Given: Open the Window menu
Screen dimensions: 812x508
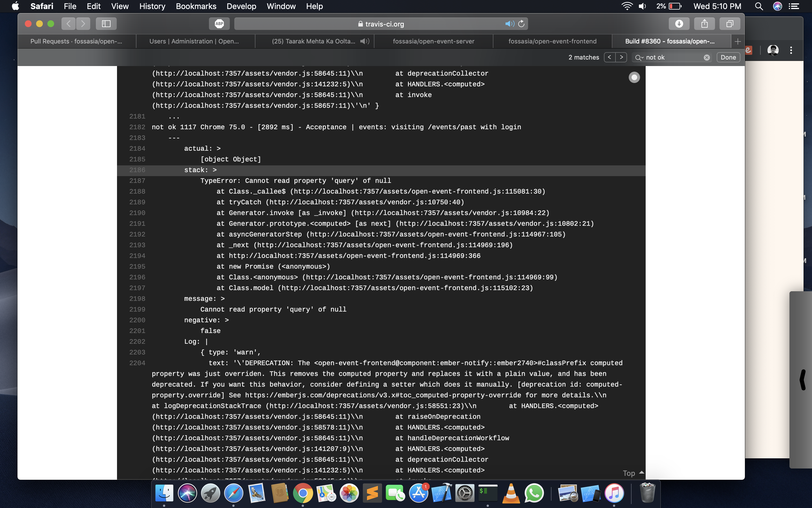Looking at the screenshot, I should [x=281, y=6].
